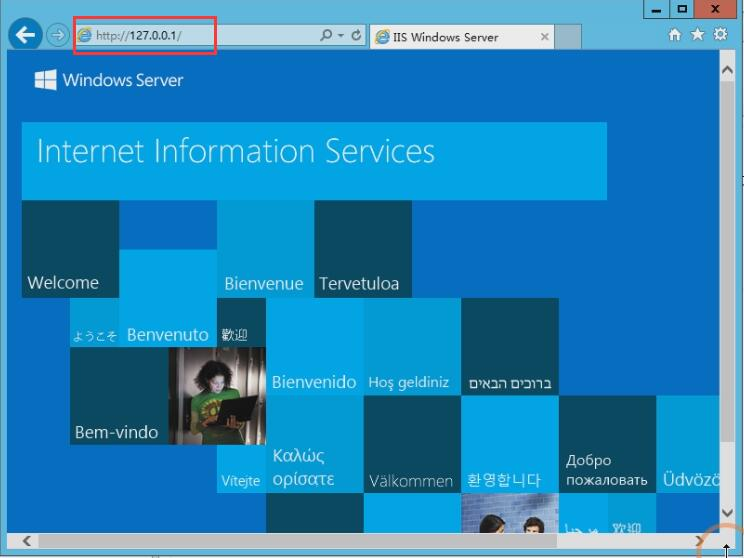Click the 환영합니다 tile
This screenshot has width=744, height=558.
click(510, 445)
